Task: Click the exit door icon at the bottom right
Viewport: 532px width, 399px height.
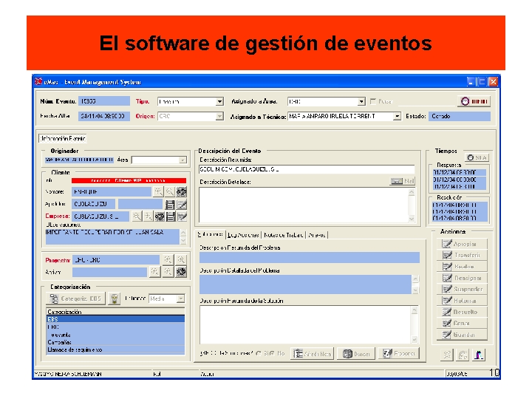Action: 479,355
